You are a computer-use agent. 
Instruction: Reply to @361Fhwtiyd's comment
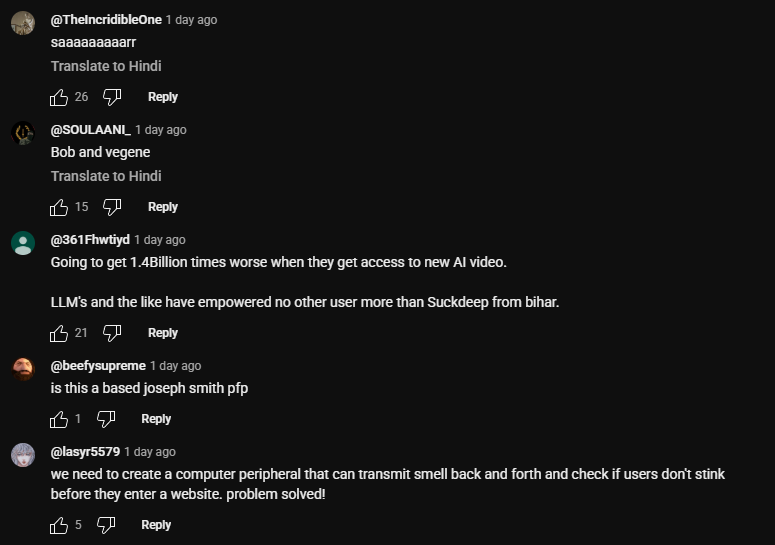(163, 333)
